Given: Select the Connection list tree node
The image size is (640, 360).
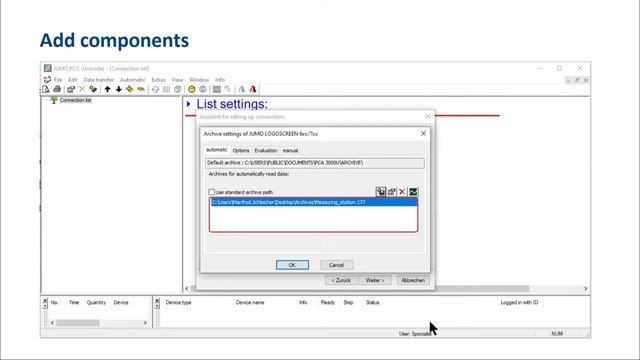Looking at the screenshot, I should pos(75,100).
